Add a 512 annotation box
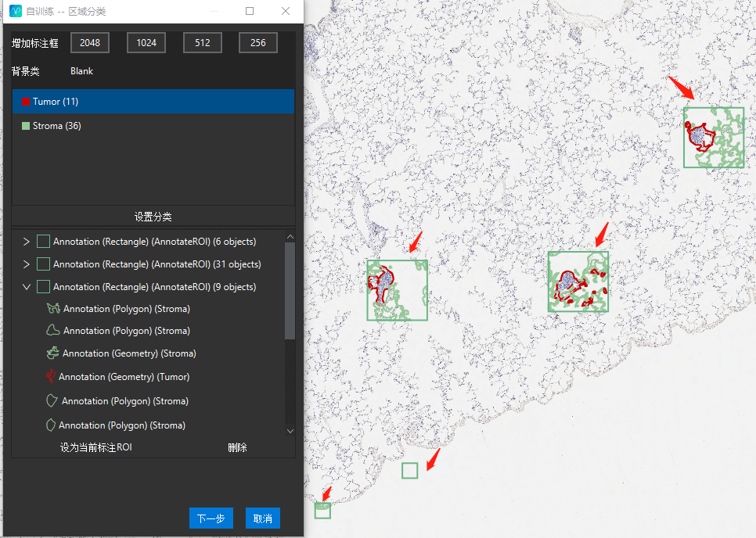The image size is (756, 538). click(x=203, y=43)
